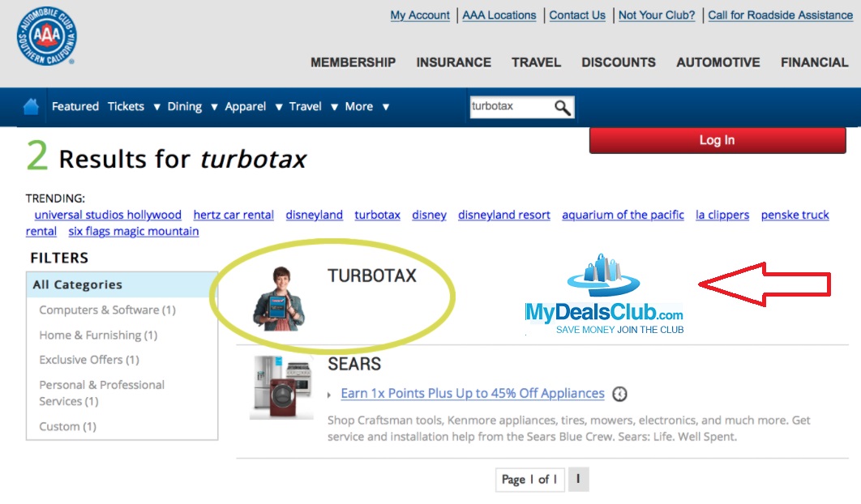Filter by Personal & Professional Services (1)
The height and width of the screenshot is (504, 861).
tap(101, 393)
